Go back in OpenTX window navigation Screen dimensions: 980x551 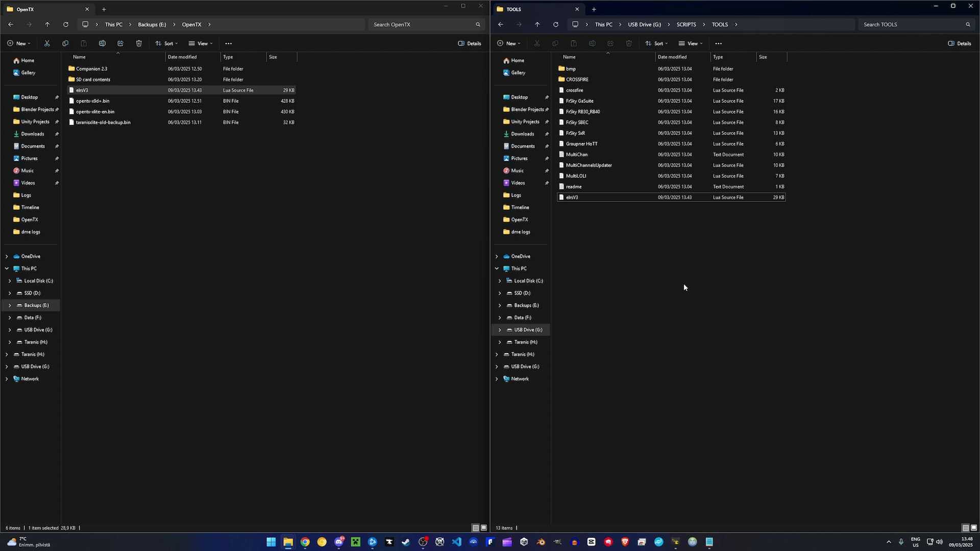click(x=11, y=24)
